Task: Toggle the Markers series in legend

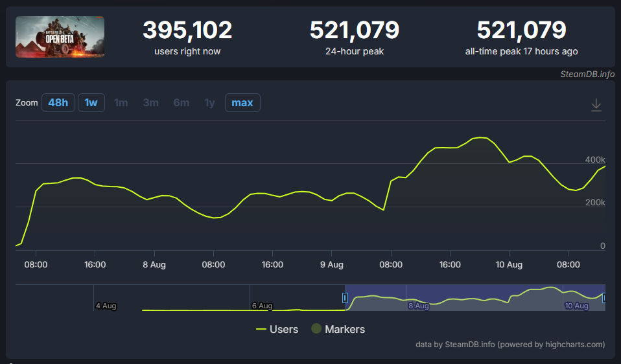Action: point(338,329)
